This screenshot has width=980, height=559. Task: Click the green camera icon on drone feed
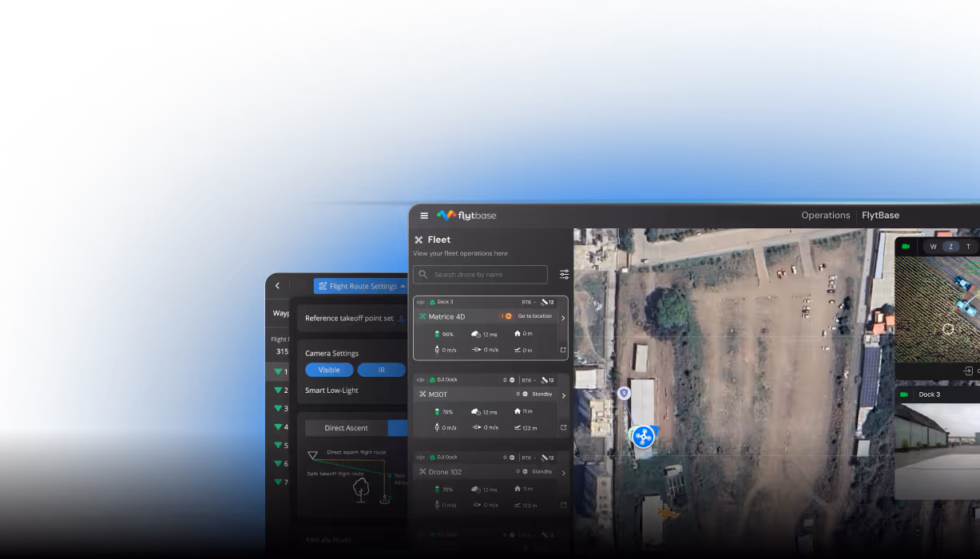pos(906,247)
